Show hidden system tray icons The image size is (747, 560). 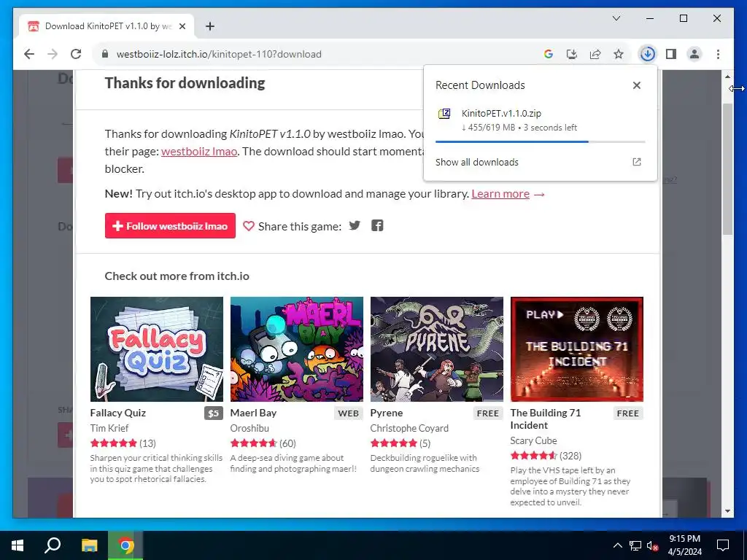point(617,545)
